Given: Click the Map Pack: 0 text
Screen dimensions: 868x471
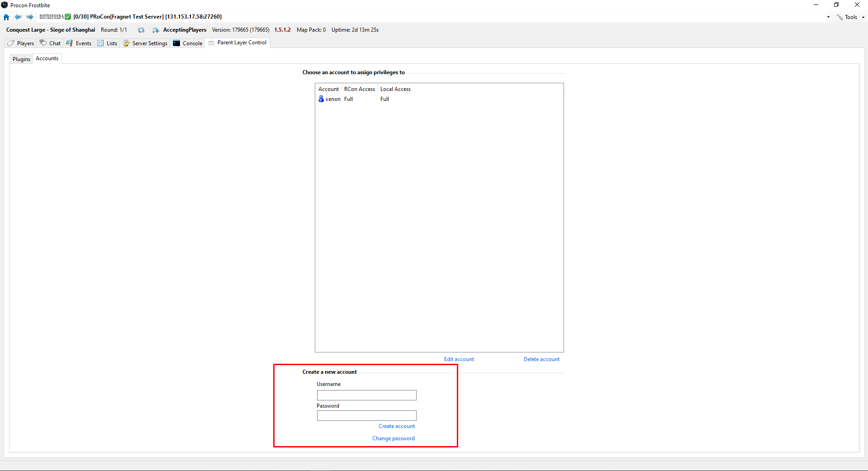Looking at the screenshot, I should (311, 30).
